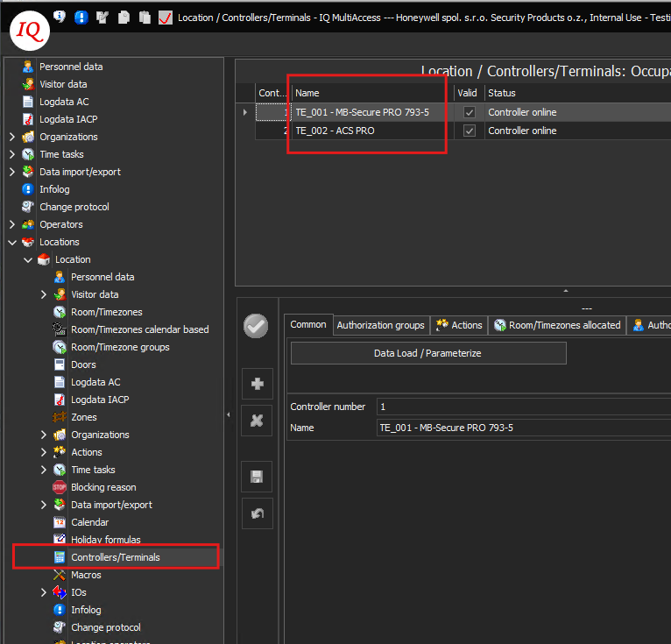The image size is (671, 644).
Task: Open top-level Infolog item
Action: pos(54,189)
